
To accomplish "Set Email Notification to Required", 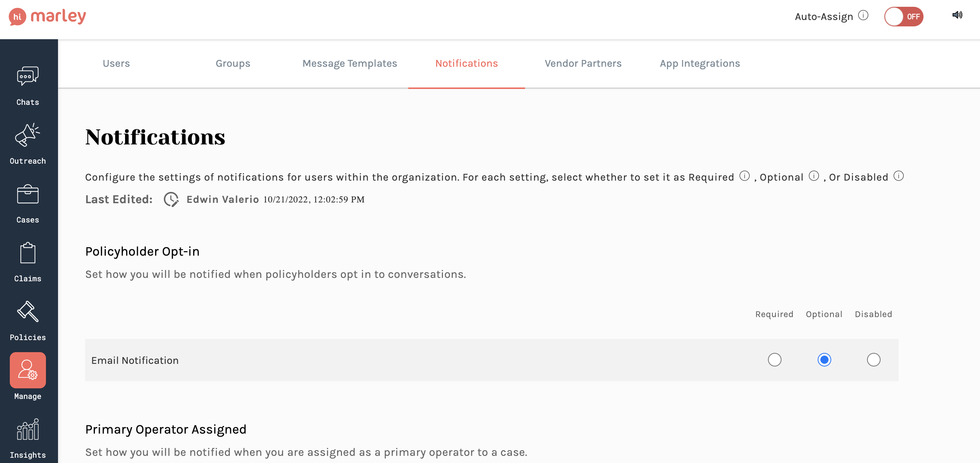I will coord(775,360).
